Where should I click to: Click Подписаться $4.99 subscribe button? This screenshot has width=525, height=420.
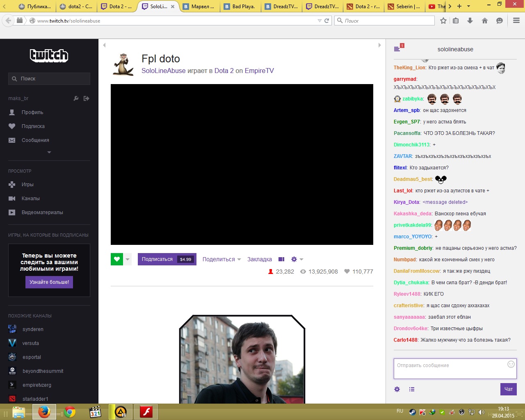click(x=167, y=259)
